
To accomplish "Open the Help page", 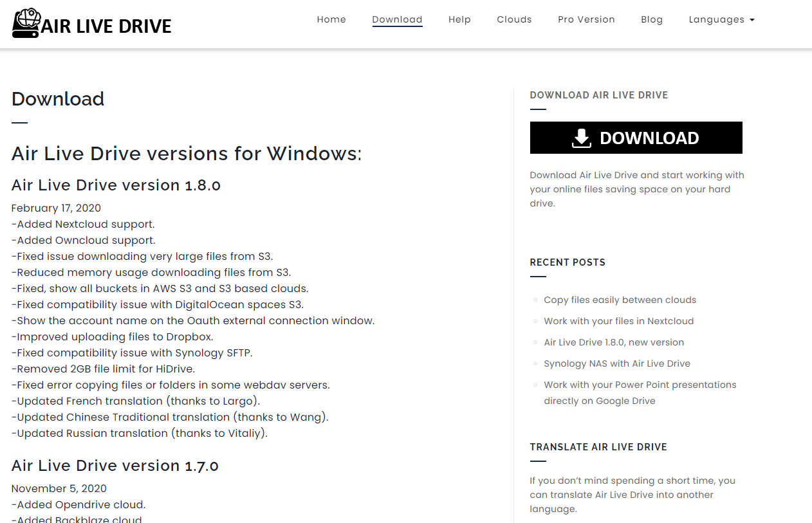I will [459, 19].
